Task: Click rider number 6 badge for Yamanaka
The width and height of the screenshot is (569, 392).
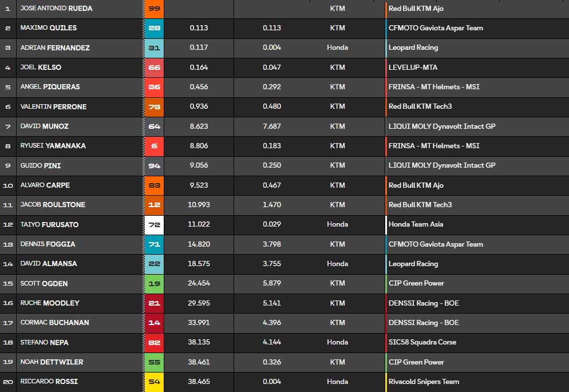Action: click(153, 146)
